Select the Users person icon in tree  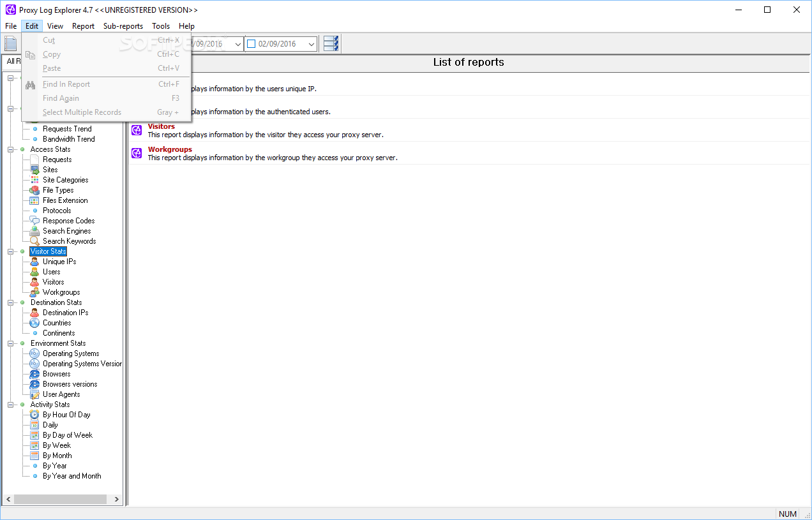34,272
